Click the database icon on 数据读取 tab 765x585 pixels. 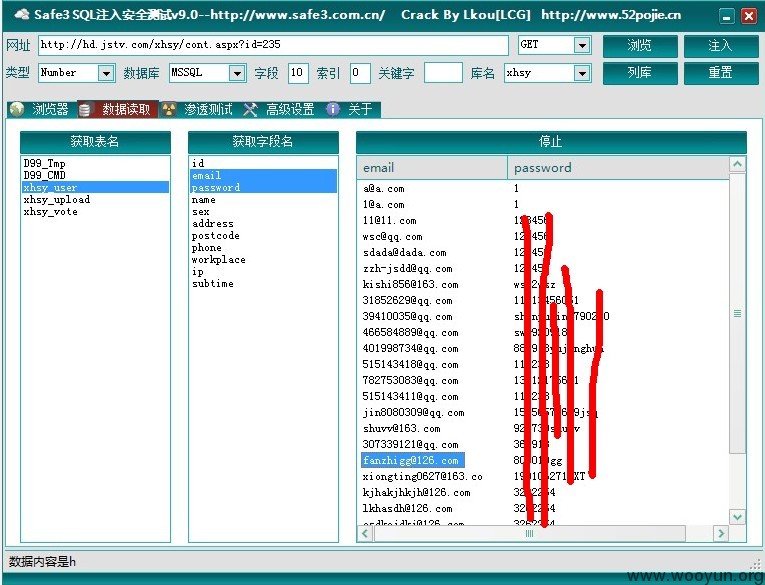pyautogui.click(x=85, y=110)
